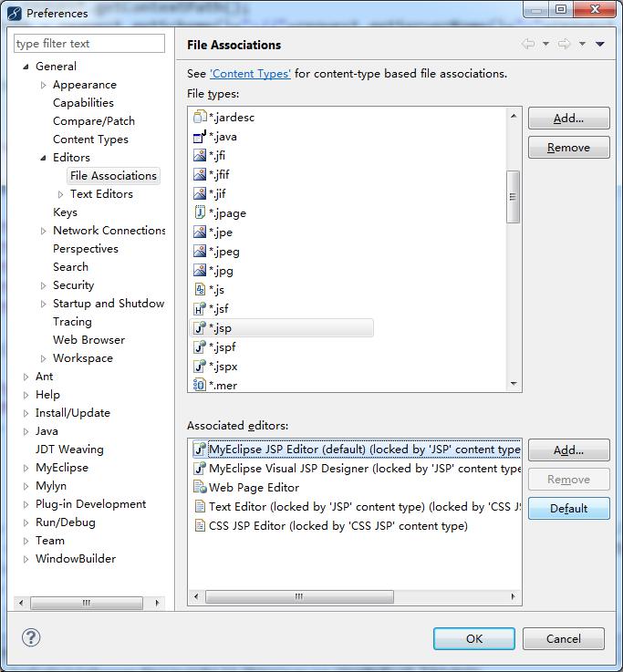
Task: Click the forward navigation arrow icon
Action: tap(564, 44)
